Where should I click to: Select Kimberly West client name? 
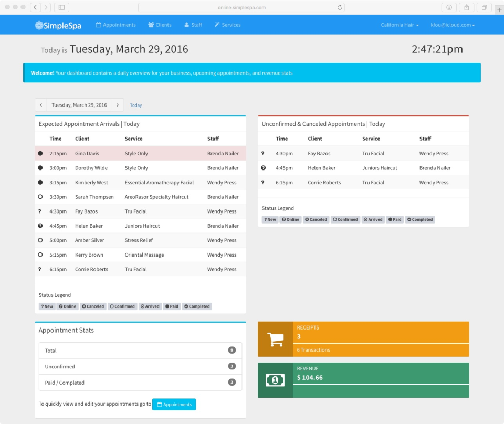pyautogui.click(x=91, y=183)
